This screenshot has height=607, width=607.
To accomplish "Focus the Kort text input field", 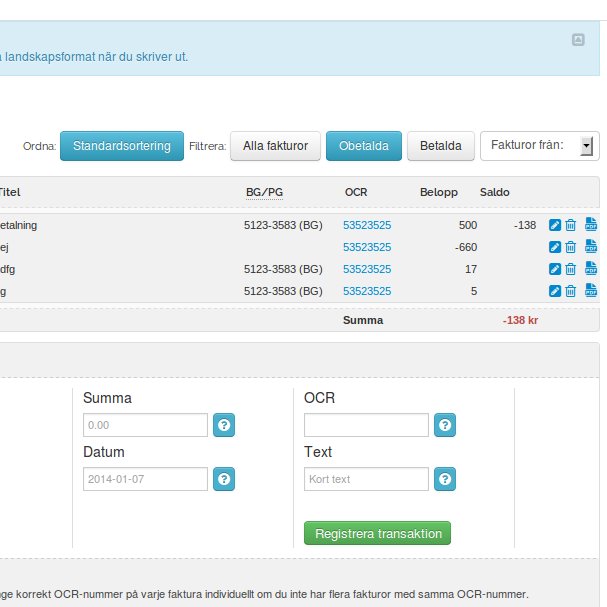I will point(366,479).
